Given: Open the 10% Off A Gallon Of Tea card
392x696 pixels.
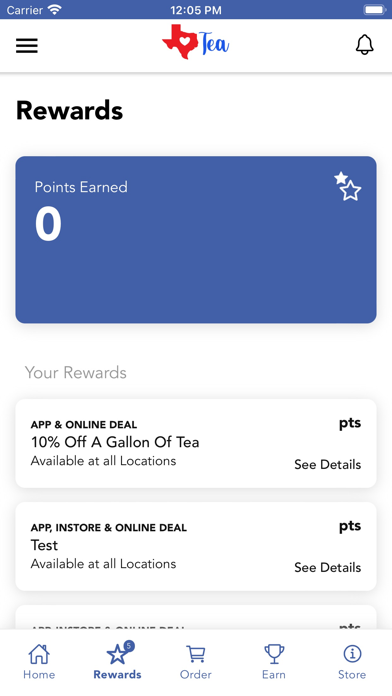Looking at the screenshot, I should coord(196,443).
